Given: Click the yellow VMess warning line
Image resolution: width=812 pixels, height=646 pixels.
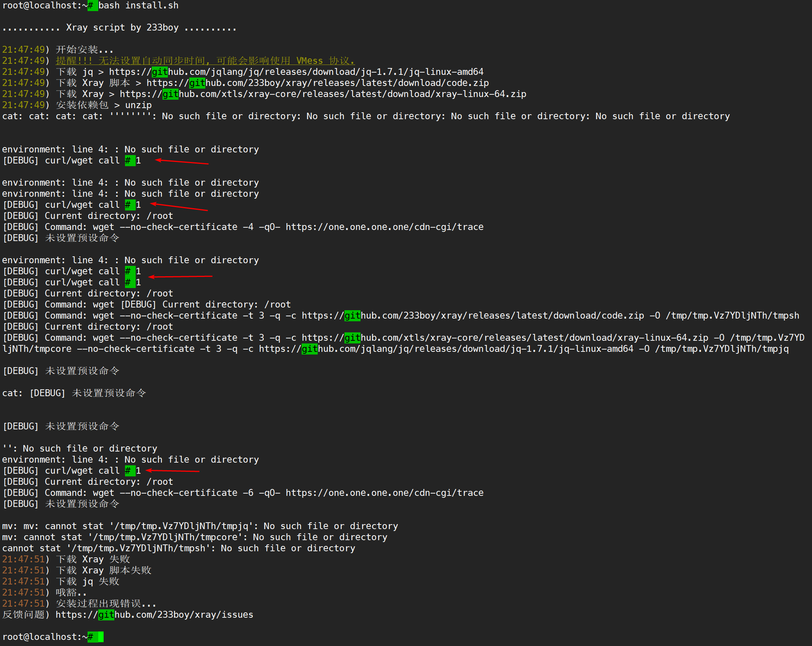Looking at the screenshot, I should coord(205,61).
